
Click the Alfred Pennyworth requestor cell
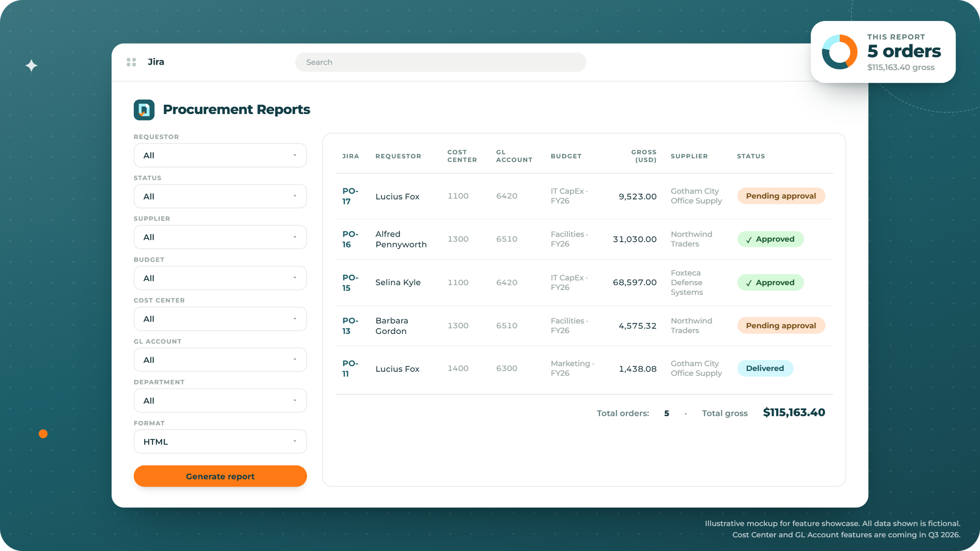(401, 239)
